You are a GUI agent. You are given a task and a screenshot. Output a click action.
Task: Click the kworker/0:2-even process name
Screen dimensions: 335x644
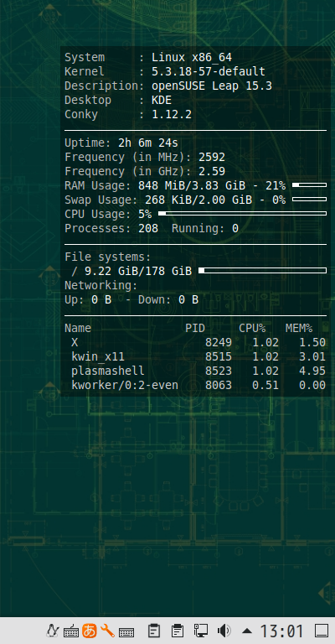[125, 385]
